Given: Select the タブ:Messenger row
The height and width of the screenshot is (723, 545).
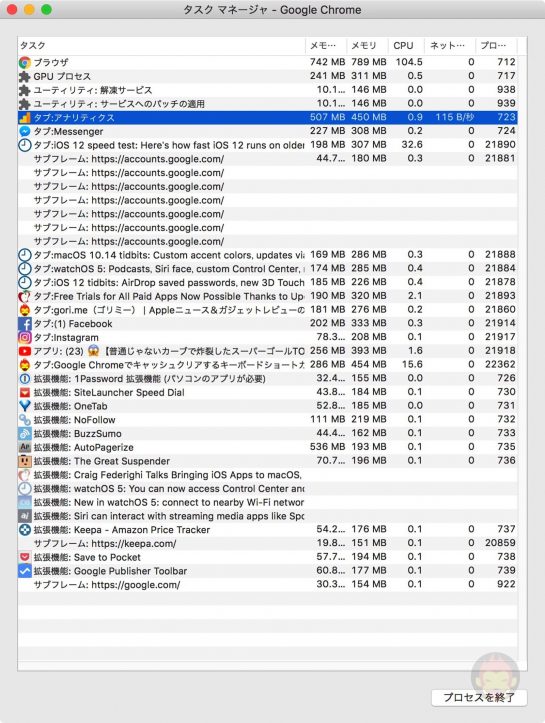Looking at the screenshot, I should [267, 131].
